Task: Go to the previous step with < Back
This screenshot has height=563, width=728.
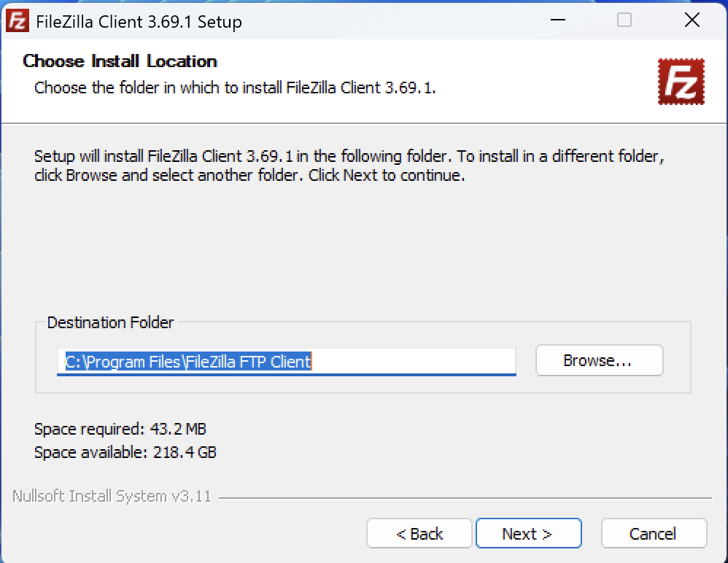Action: click(419, 533)
